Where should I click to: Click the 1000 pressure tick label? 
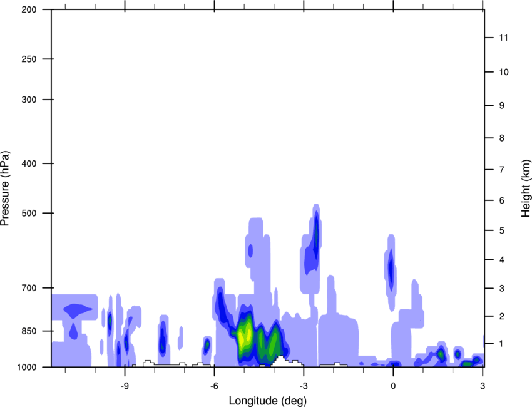pos(27,367)
